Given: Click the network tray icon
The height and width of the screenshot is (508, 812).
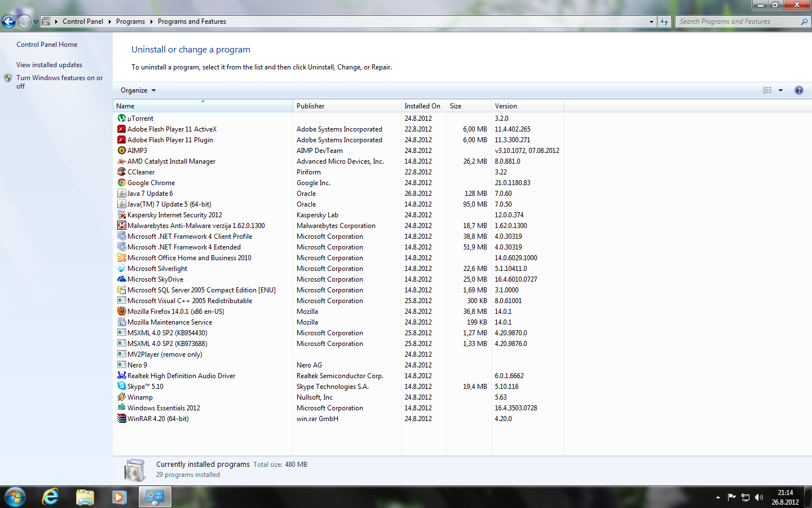Looking at the screenshot, I should (745, 497).
